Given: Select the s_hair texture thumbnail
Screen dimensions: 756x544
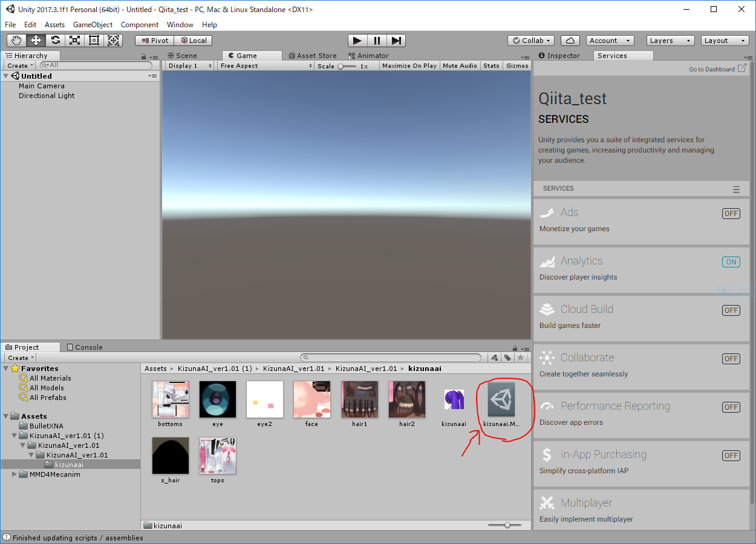Looking at the screenshot, I should [x=171, y=456].
